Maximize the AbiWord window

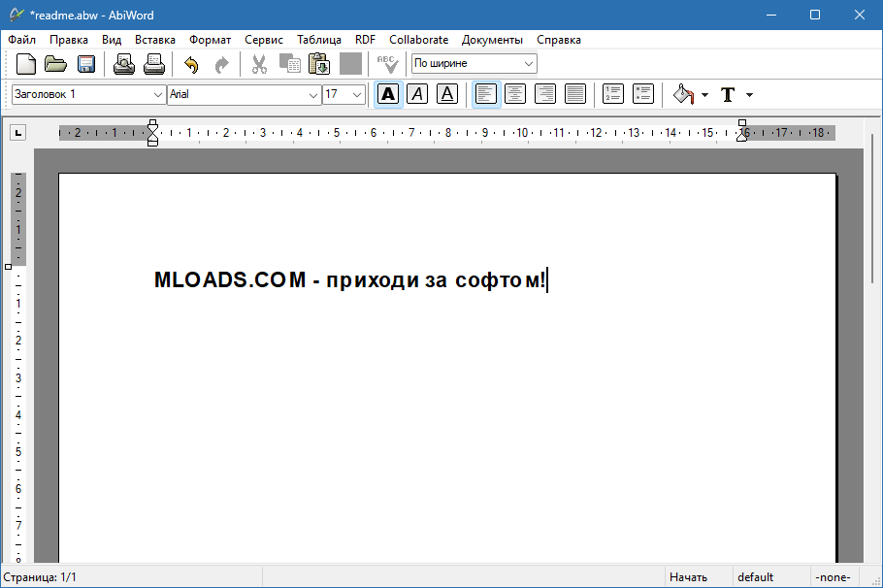tap(815, 15)
